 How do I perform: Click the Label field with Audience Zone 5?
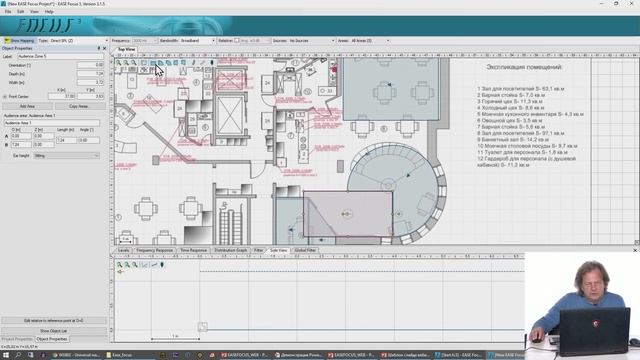point(60,56)
